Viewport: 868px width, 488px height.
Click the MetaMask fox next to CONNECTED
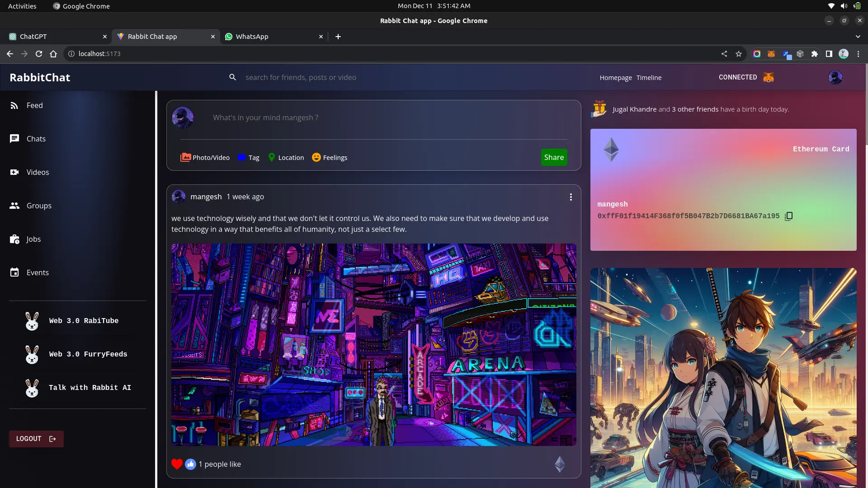click(769, 77)
